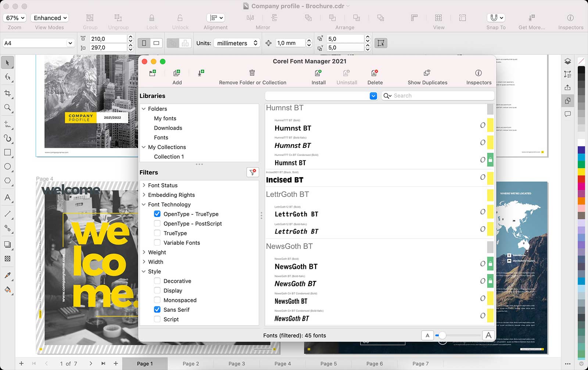Click the Group objects toolbar icon
The height and width of the screenshot is (370, 588).
point(90,18)
